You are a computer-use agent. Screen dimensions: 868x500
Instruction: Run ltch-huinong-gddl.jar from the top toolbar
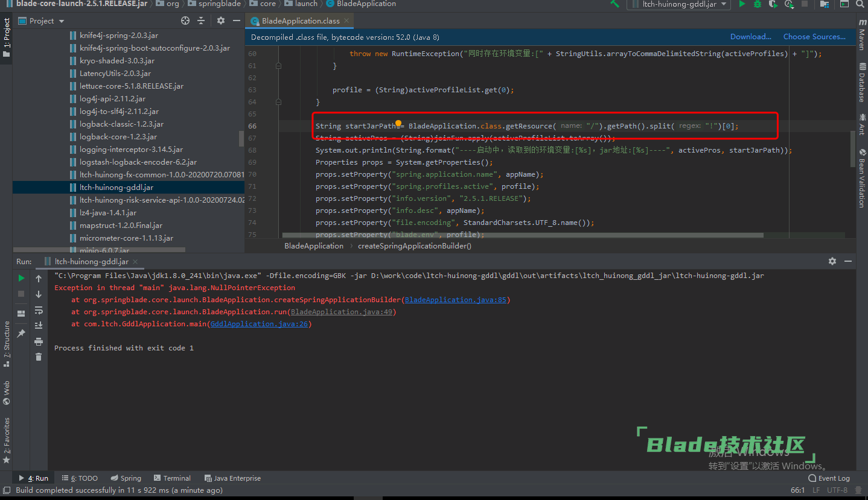point(742,4)
